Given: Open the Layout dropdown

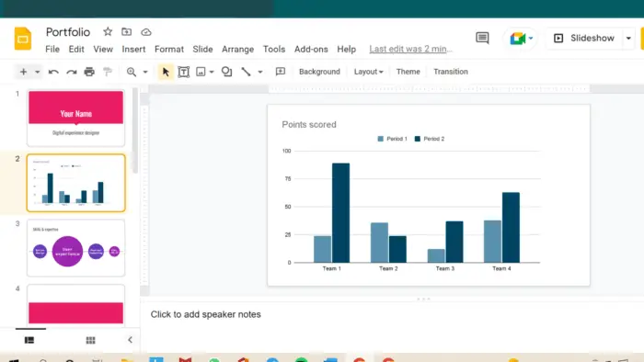Looking at the screenshot, I should [368, 72].
